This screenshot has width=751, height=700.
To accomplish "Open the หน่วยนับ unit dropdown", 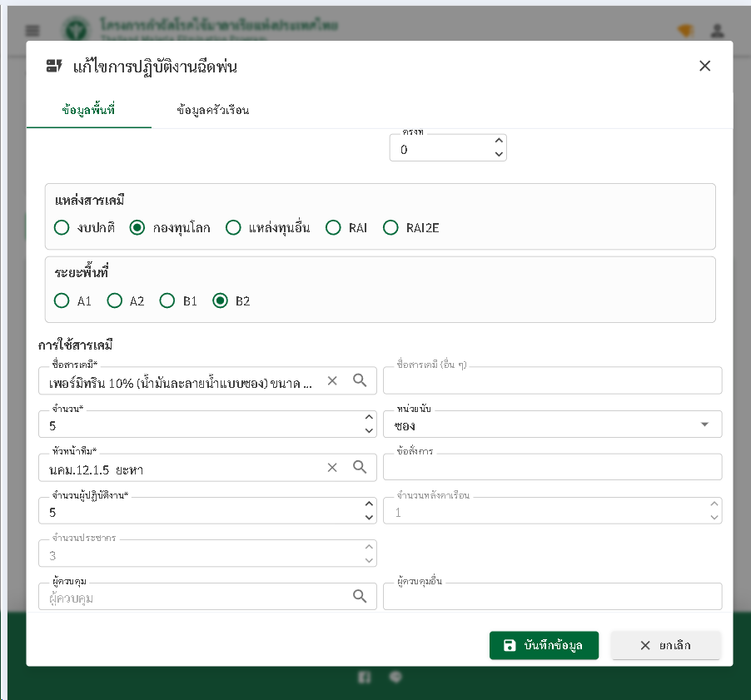I will point(704,424).
